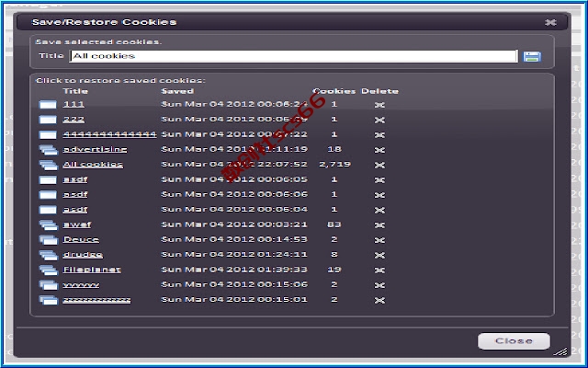Click the stack icon beside All cookies link
This screenshot has width=588, height=368.
(x=48, y=165)
